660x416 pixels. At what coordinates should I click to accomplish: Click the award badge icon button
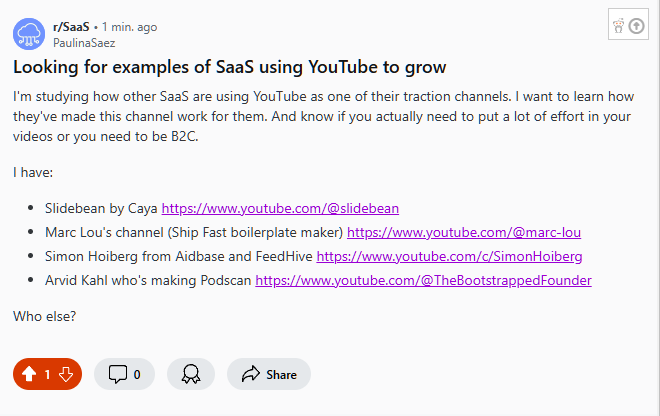tap(190, 374)
